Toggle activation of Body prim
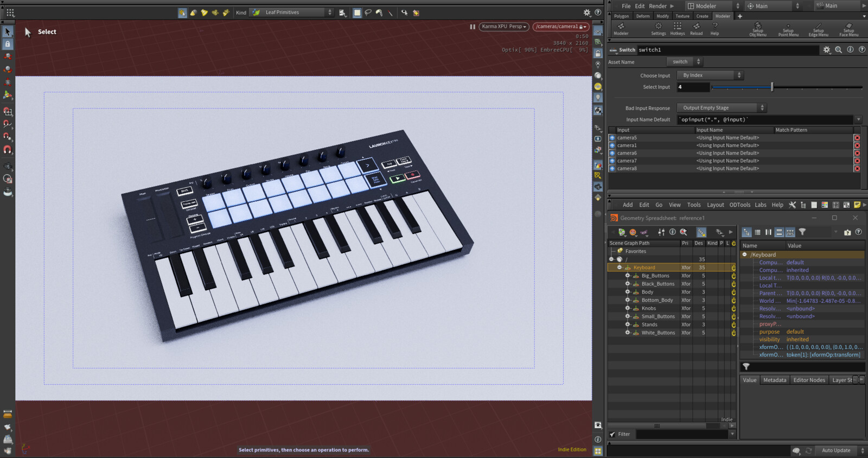The height and width of the screenshot is (458, 868). tap(733, 292)
